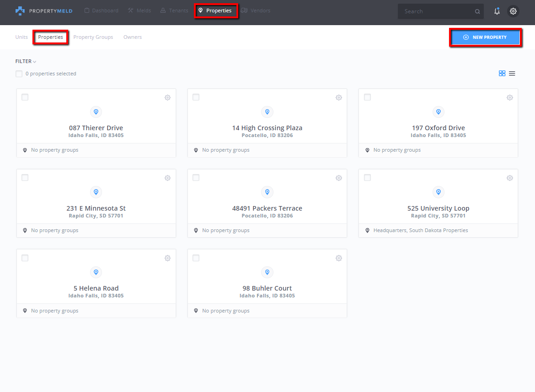This screenshot has width=535, height=392.
Task: Open 14 High Crossing Plaza property
Action: [x=267, y=128]
